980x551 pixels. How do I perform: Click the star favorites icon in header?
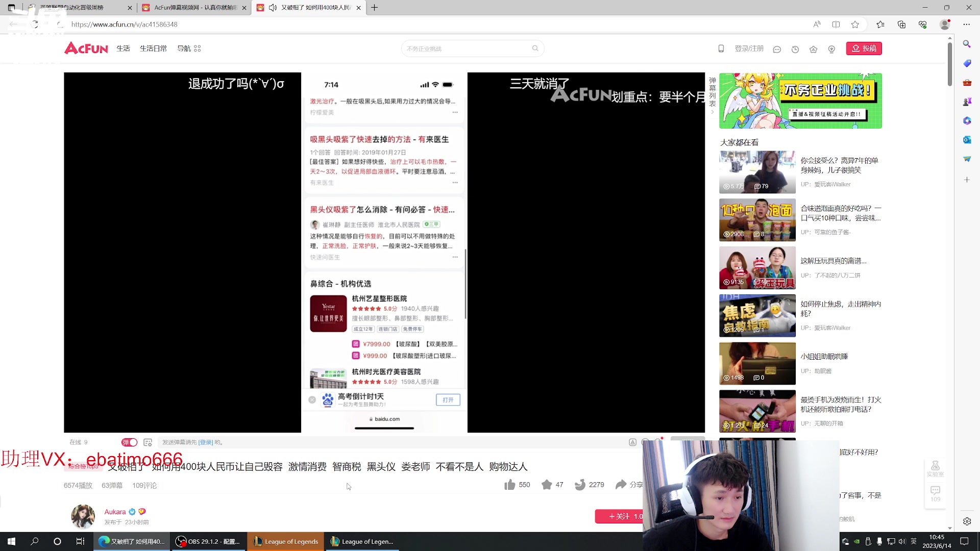tap(813, 49)
